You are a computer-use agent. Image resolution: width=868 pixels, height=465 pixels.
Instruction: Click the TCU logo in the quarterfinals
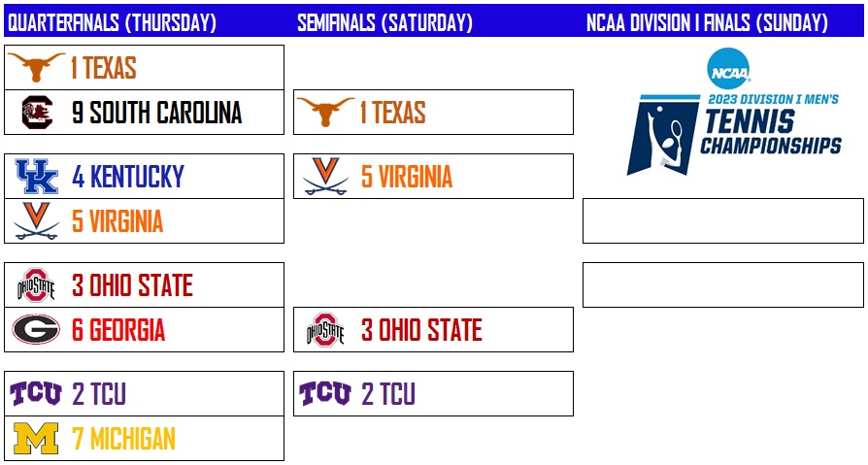[37, 393]
